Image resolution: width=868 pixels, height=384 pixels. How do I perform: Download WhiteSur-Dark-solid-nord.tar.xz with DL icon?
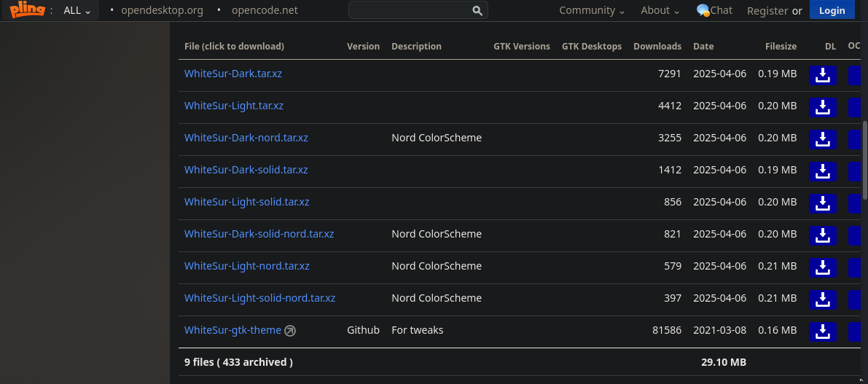coord(823,235)
